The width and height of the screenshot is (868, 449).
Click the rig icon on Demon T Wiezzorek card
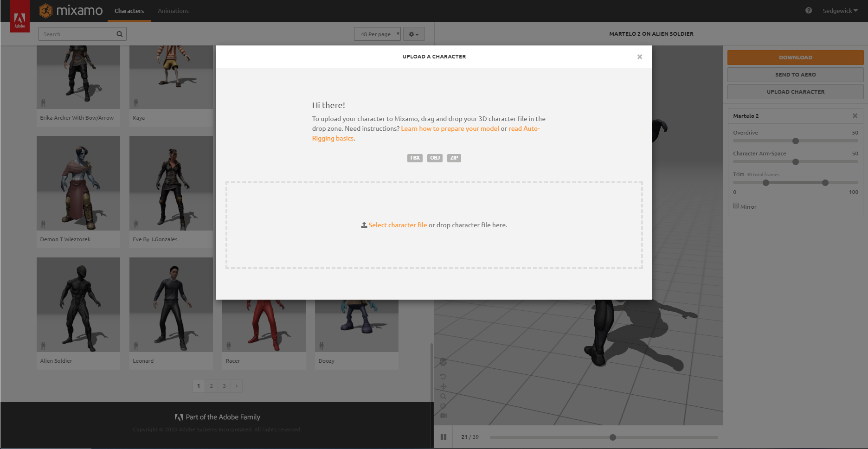[x=43, y=224]
